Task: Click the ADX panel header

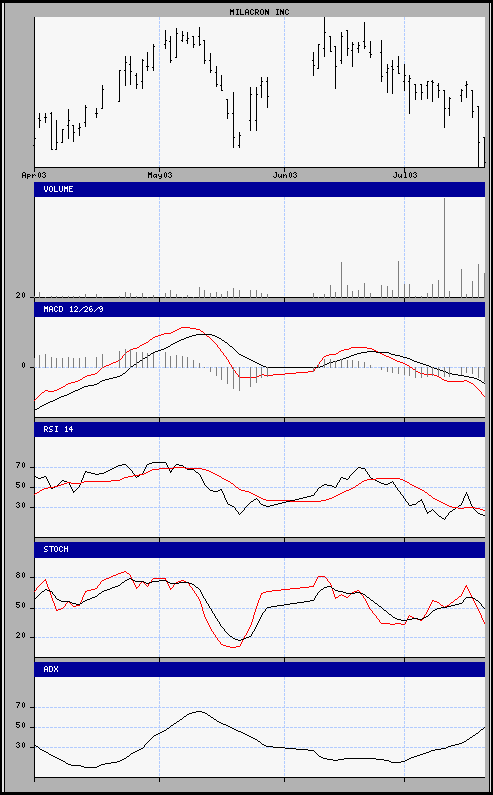Action: coord(260,669)
